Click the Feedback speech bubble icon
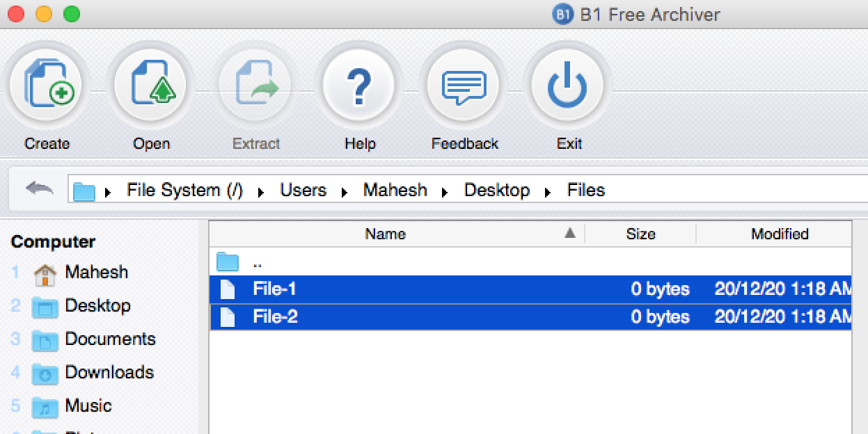Viewport: 868px width, 434px height. [464, 83]
